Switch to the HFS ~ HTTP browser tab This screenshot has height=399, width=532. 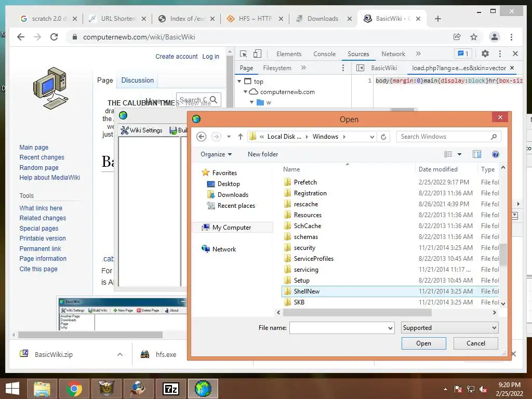click(x=255, y=19)
